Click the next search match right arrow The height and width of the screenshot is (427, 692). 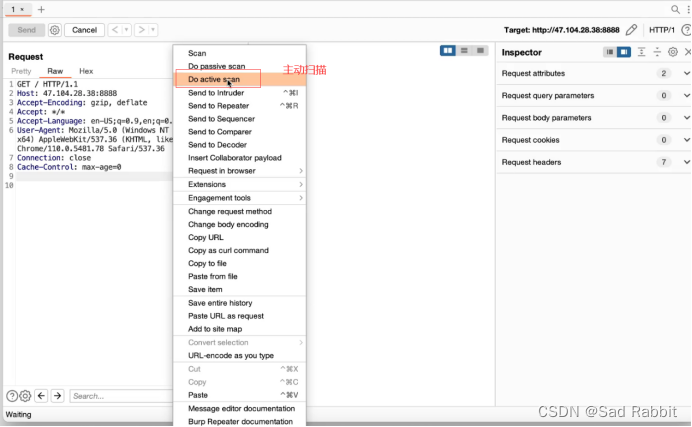57,396
